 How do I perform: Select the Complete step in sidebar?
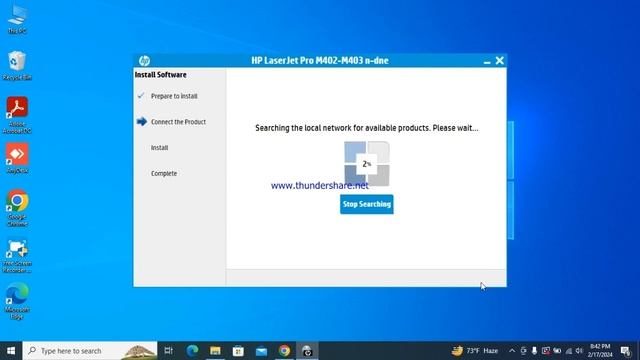(x=164, y=173)
